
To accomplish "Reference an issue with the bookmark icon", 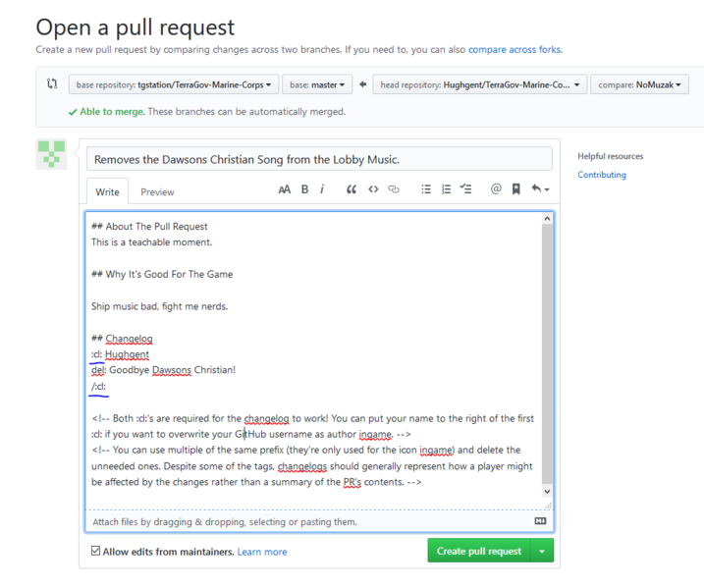I will [x=516, y=189].
